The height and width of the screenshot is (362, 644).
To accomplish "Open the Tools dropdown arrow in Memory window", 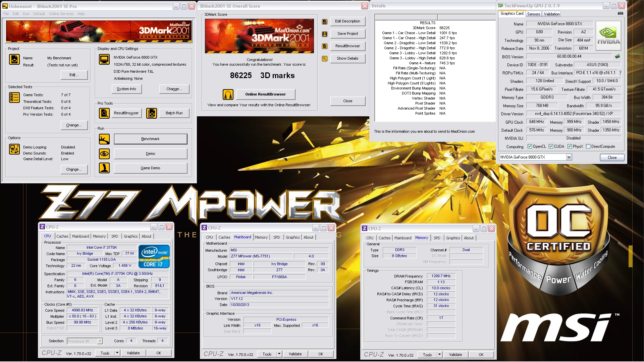I will point(439,355).
